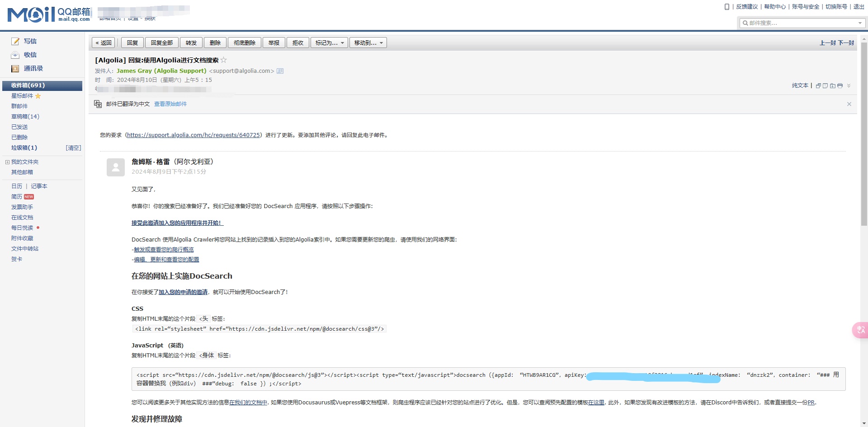
Task: Open 其他邮箱 in sidebar
Action: click(22, 172)
